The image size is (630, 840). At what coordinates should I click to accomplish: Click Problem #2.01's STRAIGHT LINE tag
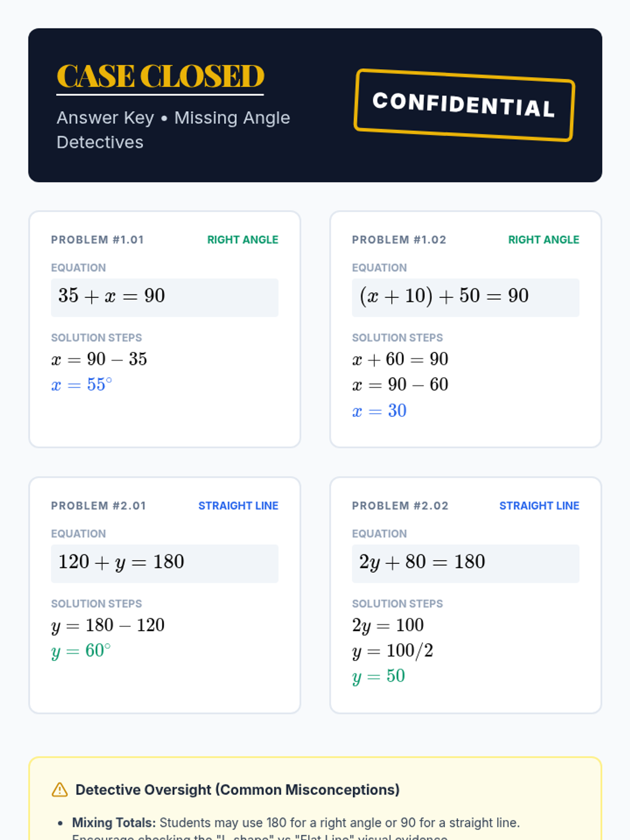238,506
